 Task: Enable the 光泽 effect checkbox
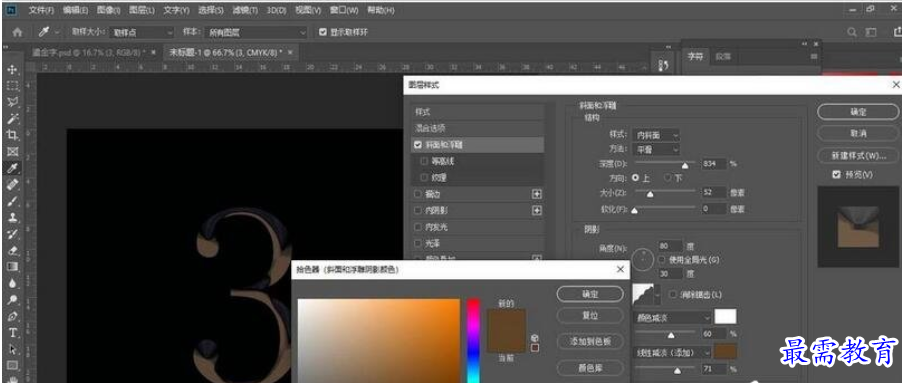point(418,244)
